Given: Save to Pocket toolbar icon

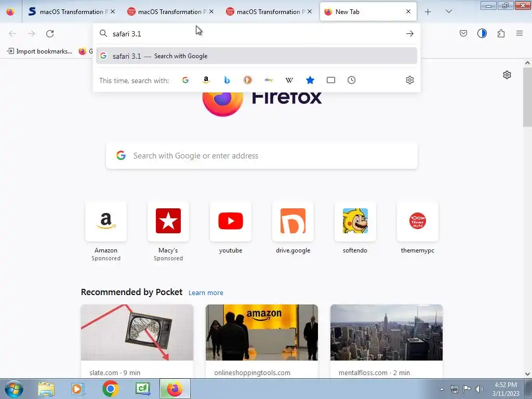Looking at the screenshot, I should 463,33.
